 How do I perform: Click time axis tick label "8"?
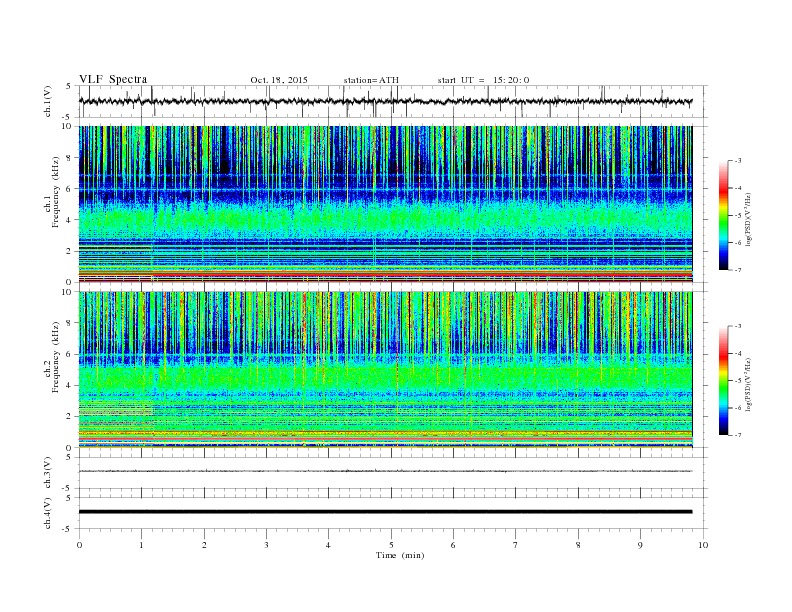coord(578,545)
